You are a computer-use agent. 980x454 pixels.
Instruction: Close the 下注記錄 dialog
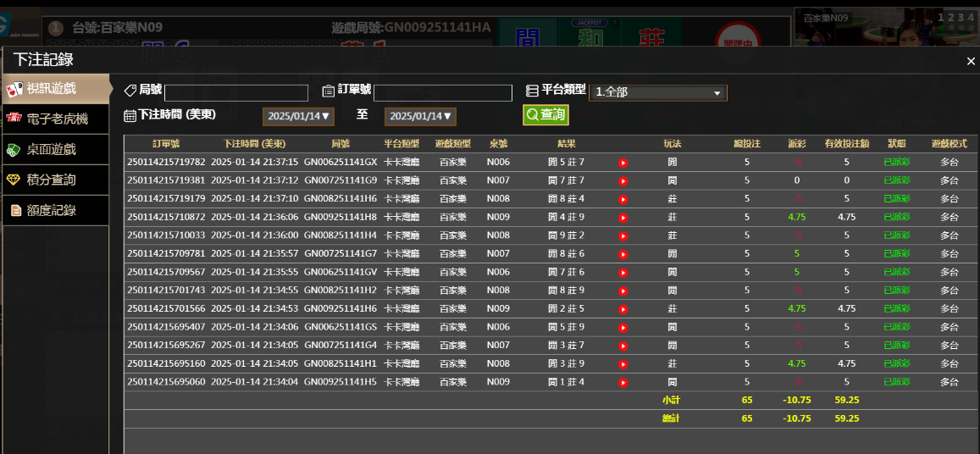[x=971, y=61]
